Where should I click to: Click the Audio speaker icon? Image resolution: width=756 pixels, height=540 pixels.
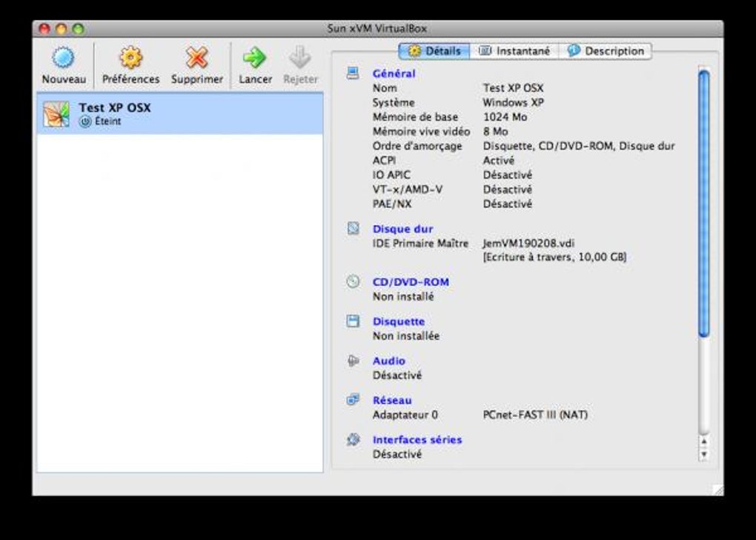(353, 360)
